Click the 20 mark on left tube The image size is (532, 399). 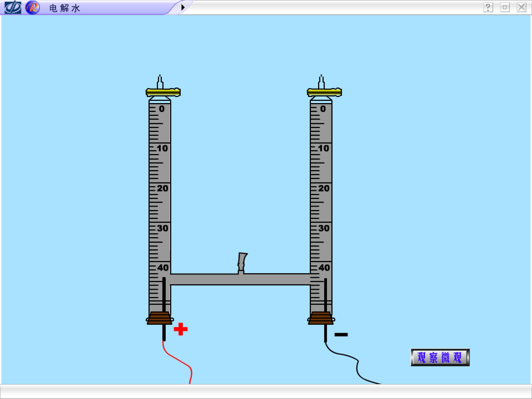163,188
